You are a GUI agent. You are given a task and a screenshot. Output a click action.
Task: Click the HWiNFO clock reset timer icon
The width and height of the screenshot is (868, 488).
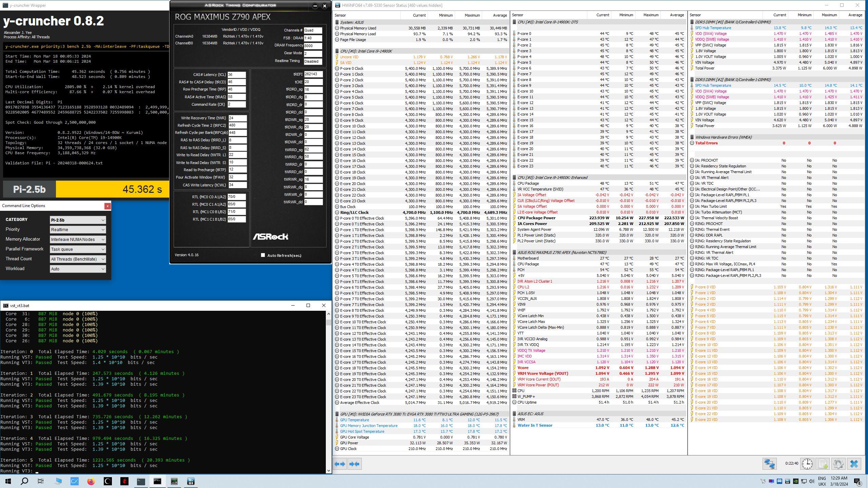point(807,464)
